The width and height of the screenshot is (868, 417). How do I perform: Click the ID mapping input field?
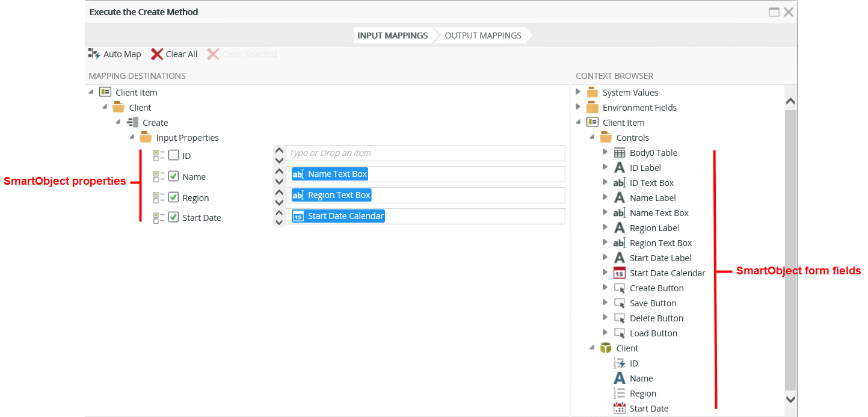click(425, 153)
